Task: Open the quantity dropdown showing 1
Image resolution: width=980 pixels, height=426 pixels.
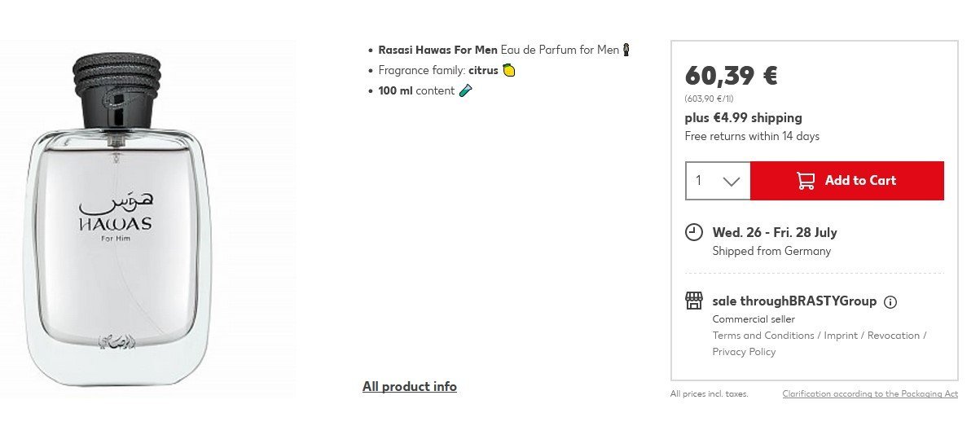Action: click(718, 181)
